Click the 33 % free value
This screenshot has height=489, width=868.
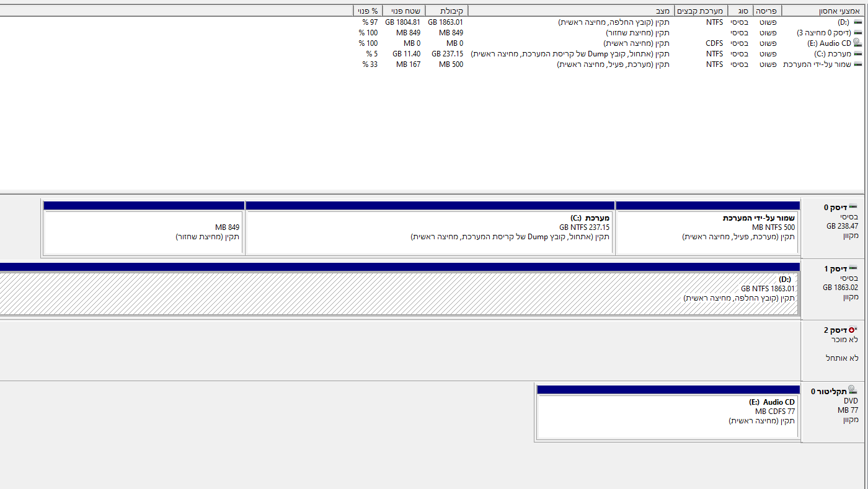coord(370,64)
